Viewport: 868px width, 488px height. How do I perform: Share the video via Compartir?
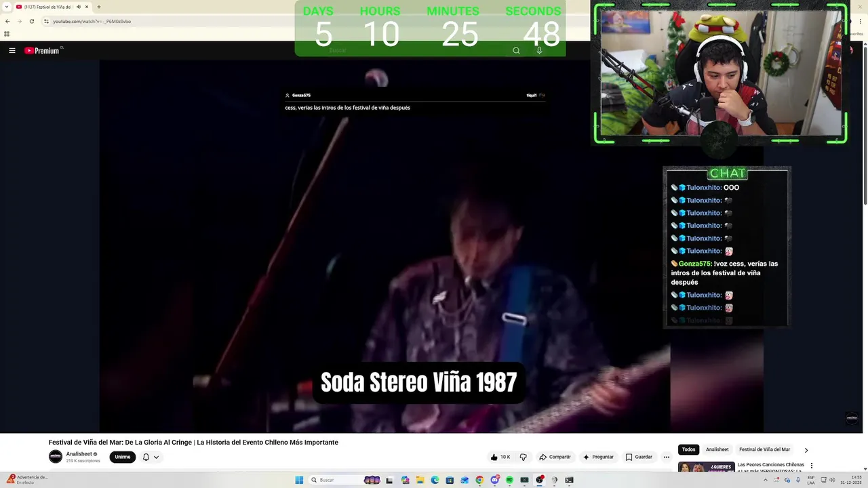(555, 457)
